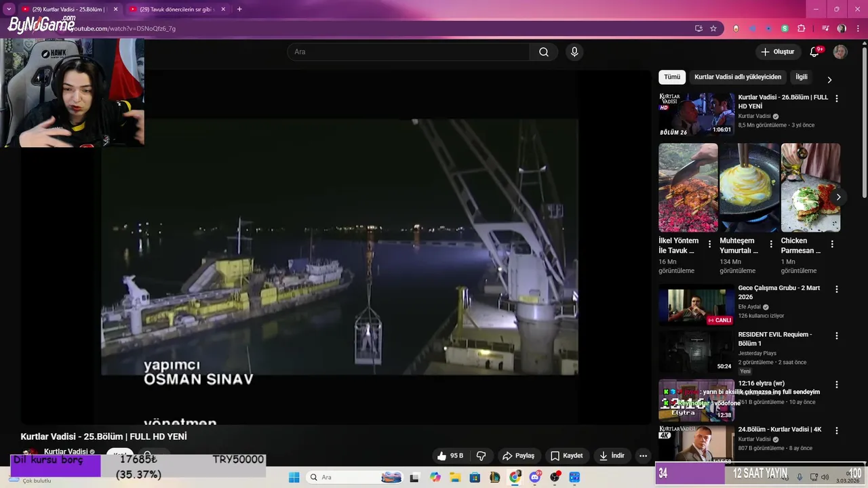This screenshot has height=488, width=868.
Task: Open Microsoft Store taskbar icon
Action: tap(475, 478)
